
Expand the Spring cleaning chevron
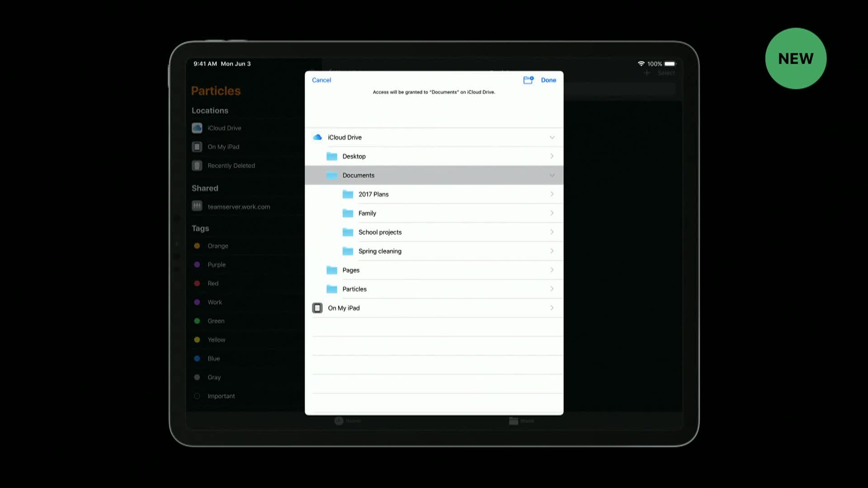552,251
